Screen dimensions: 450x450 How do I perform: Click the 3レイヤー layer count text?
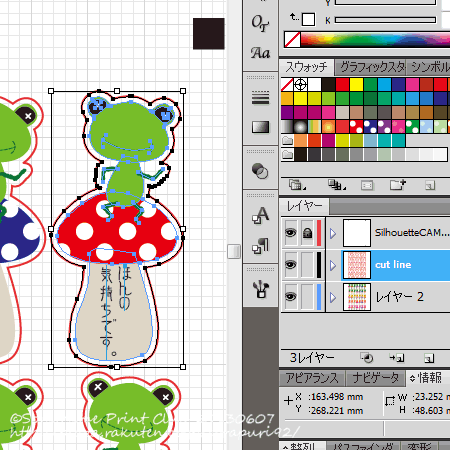[312, 358]
